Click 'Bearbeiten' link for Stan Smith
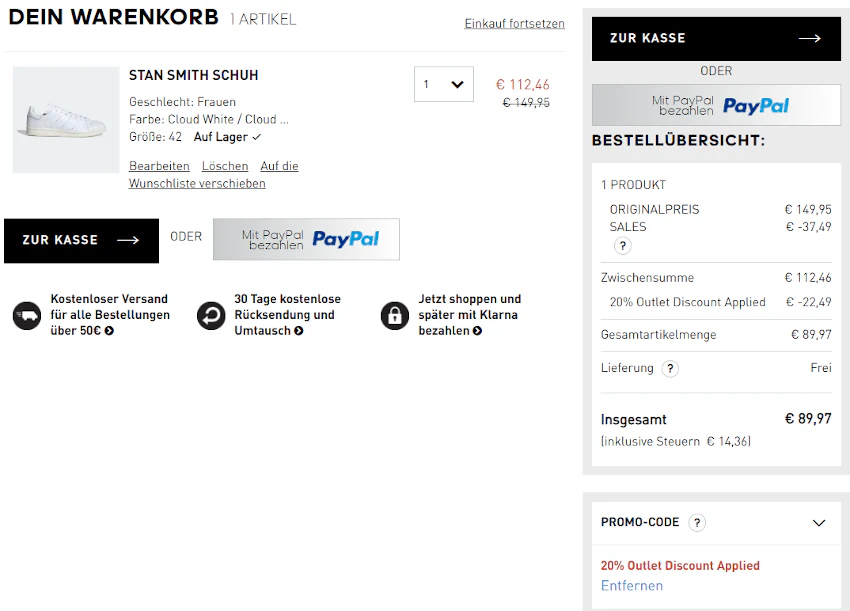The width and height of the screenshot is (850, 611). point(159,166)
